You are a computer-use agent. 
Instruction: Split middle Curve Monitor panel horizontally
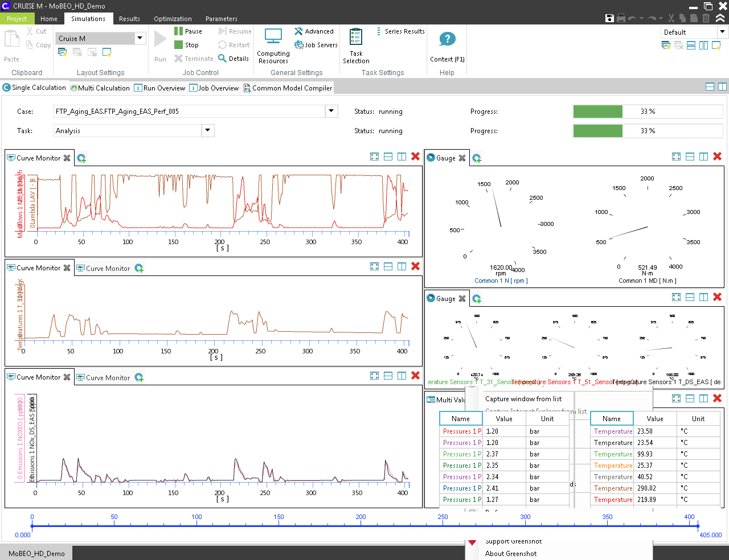(388, 266)
